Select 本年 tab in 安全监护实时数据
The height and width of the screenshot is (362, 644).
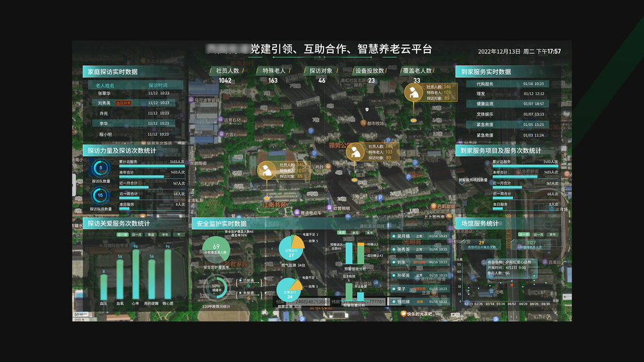click(369, 233)
